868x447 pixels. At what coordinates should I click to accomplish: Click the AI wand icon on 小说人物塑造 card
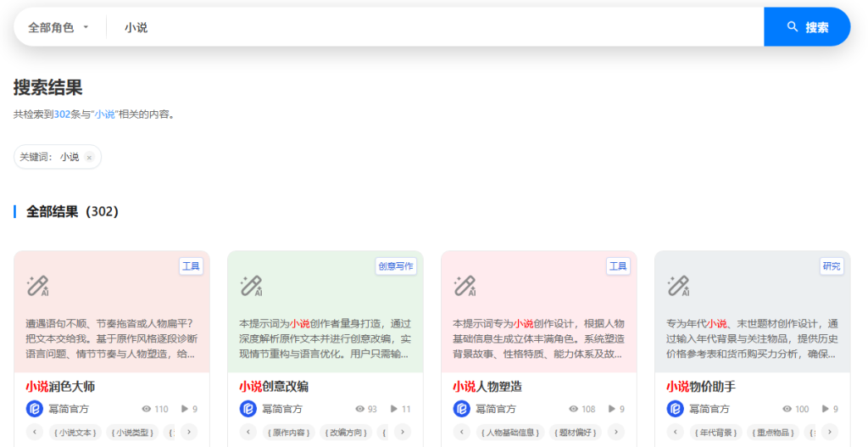pos(465,286)
